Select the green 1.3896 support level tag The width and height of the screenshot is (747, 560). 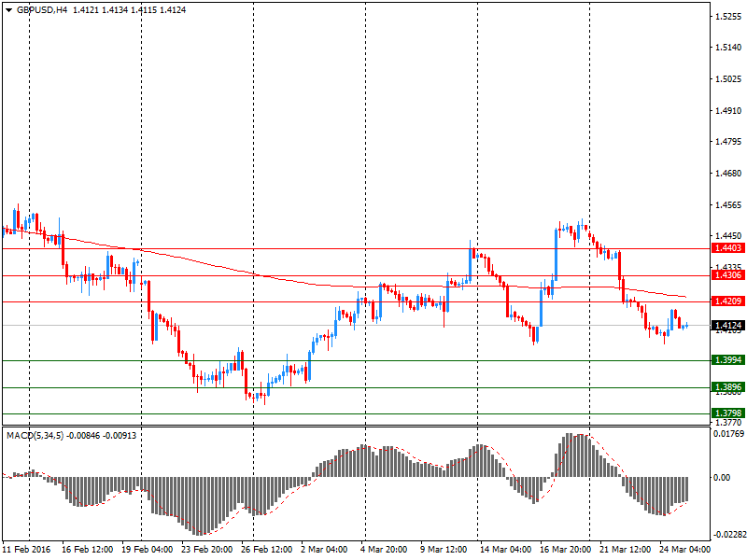pyautogui.click(x=727, y=387)
